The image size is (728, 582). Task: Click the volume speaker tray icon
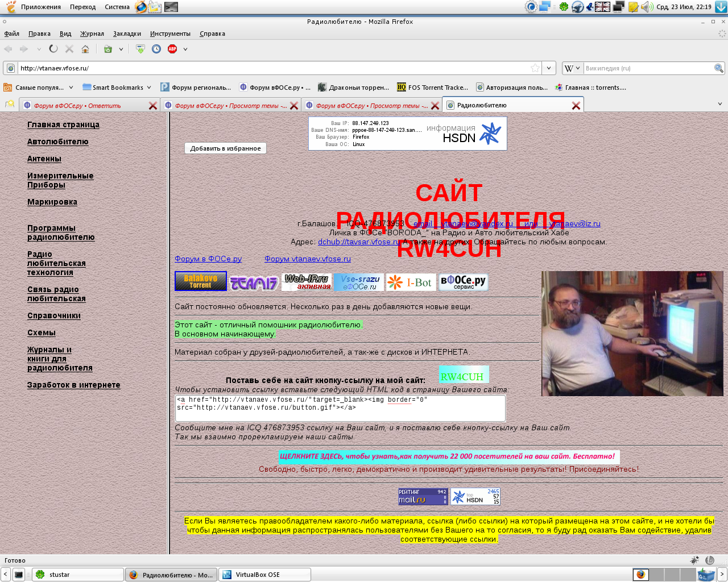646,7
